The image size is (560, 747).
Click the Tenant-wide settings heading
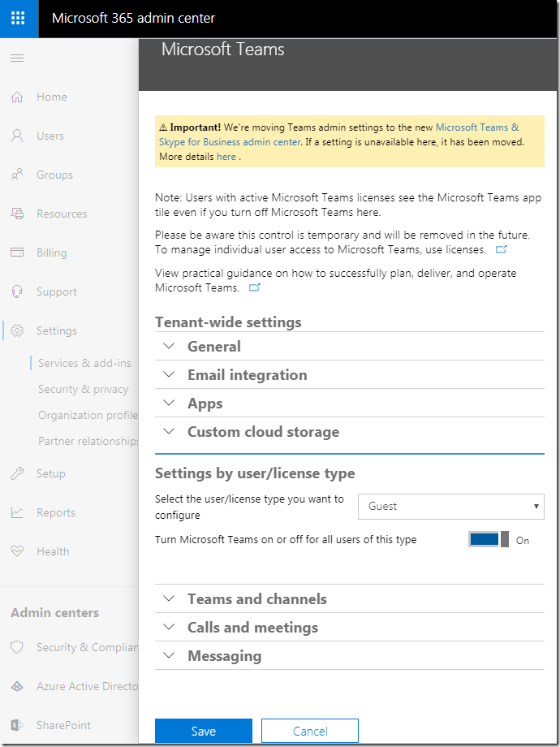tap(228, 322)
